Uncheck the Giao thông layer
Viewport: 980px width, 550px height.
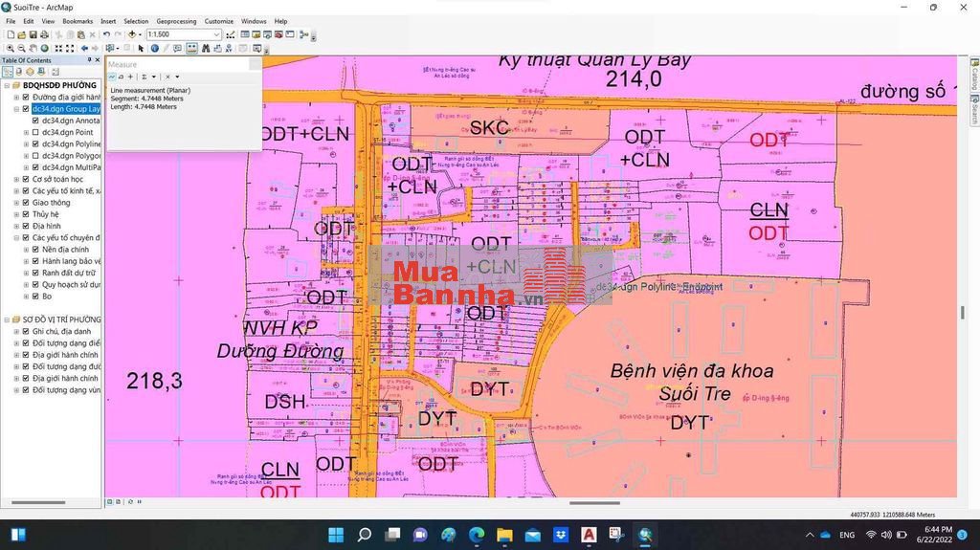26,203
